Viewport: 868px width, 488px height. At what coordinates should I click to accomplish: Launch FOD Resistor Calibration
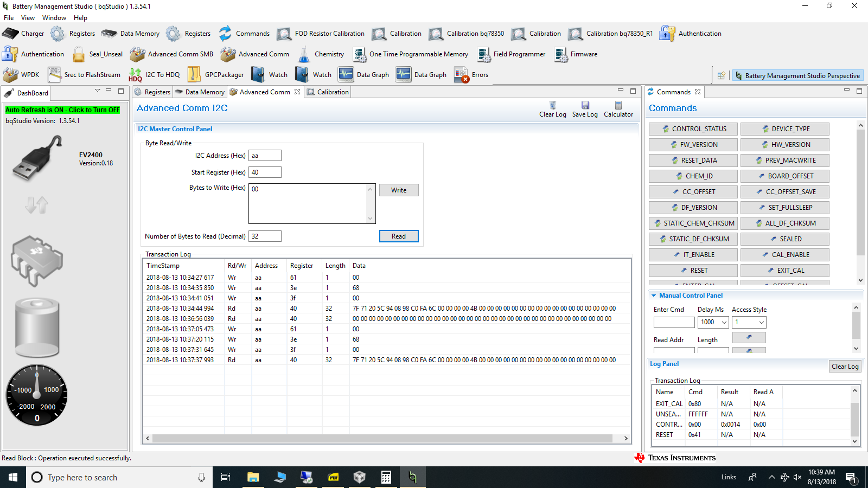321,34
